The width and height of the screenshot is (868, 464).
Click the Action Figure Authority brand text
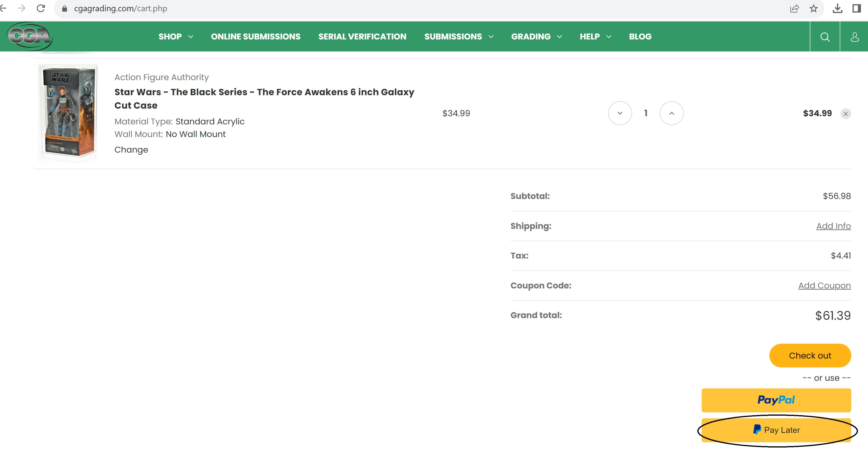(x=161, y=77)
